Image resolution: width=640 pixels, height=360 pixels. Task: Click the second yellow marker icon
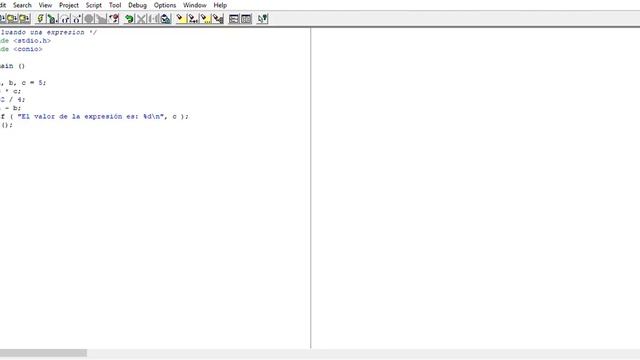click(x=193, y=19)
